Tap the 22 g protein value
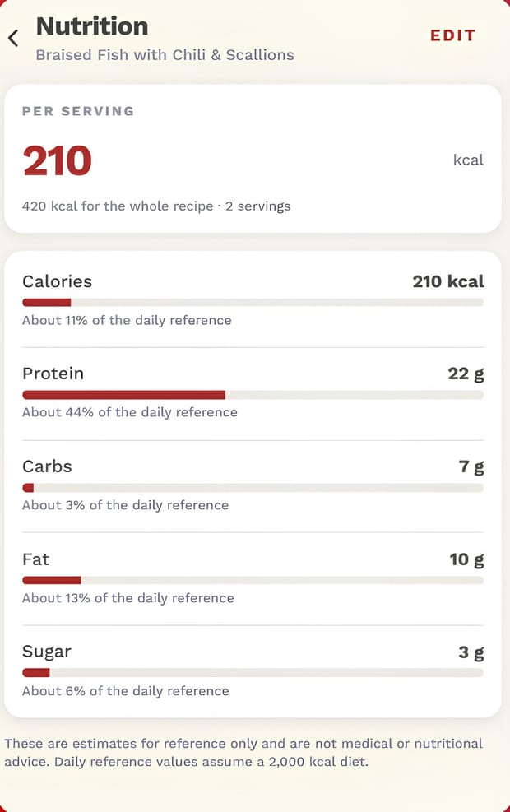 tap(466, 374)
